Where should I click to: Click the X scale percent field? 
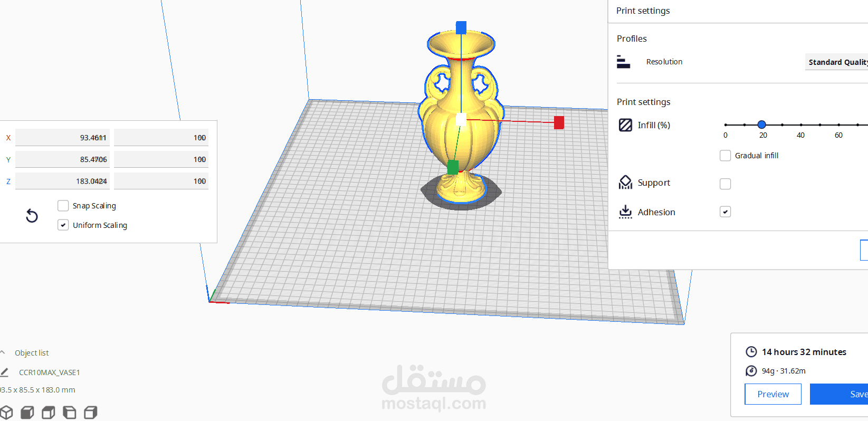coord(161,137)
